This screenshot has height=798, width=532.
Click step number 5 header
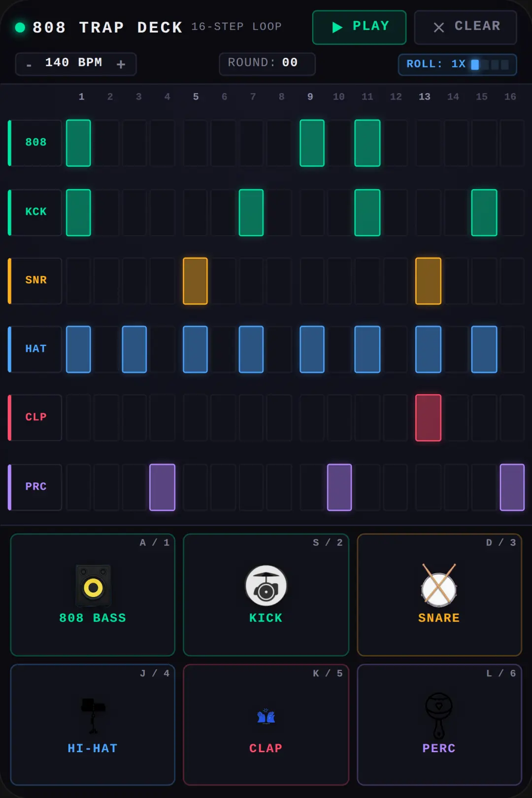point(196,97)
